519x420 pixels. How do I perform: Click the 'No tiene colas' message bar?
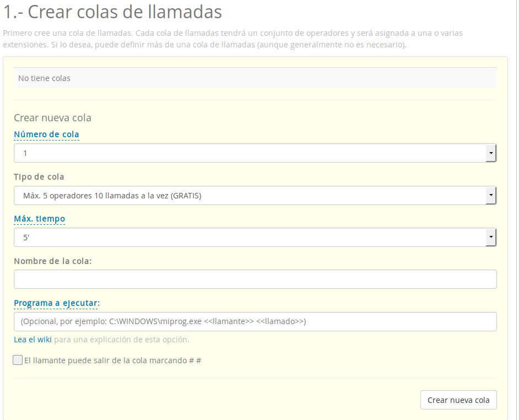point(255,78)
